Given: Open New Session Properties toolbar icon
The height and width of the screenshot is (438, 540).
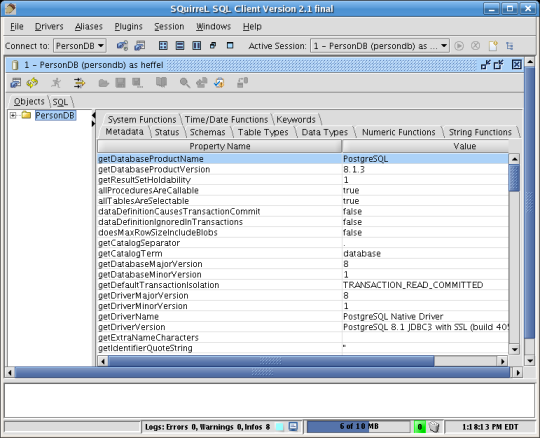Looking at the screenshot, I should tap(139, 45).
